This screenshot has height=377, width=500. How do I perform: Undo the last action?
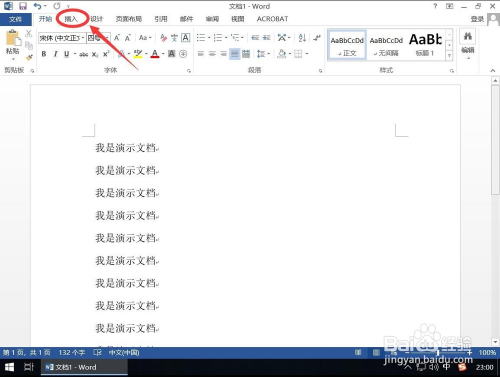pyautogui.click(x=37, y=6)
